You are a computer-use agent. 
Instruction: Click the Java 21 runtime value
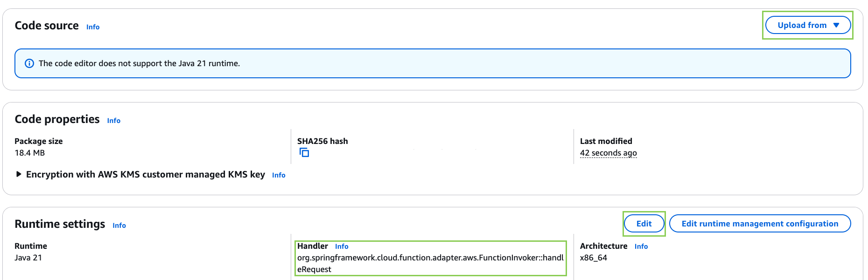coord(28,258)
